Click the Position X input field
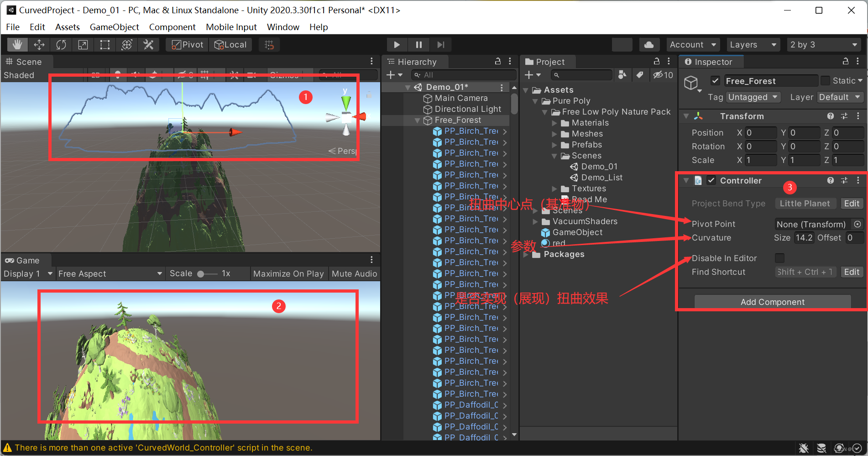 (x=761, y=132)
